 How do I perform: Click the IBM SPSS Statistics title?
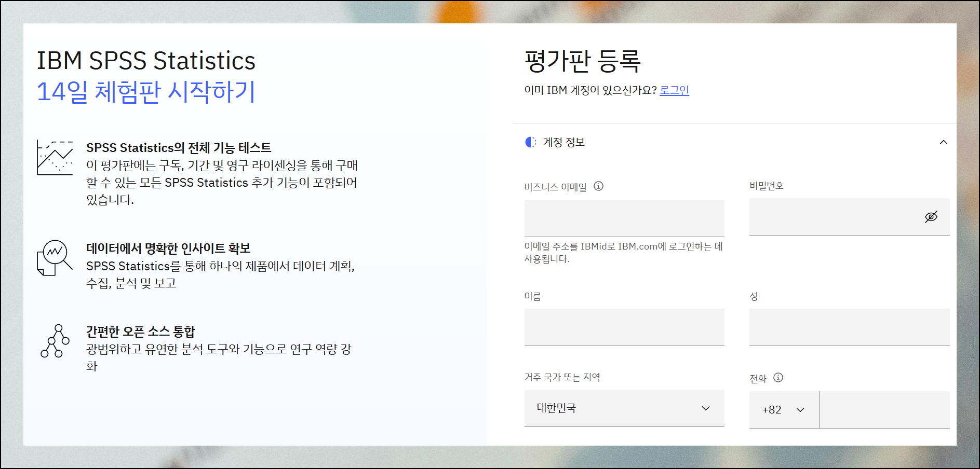[x=146, y=61]
